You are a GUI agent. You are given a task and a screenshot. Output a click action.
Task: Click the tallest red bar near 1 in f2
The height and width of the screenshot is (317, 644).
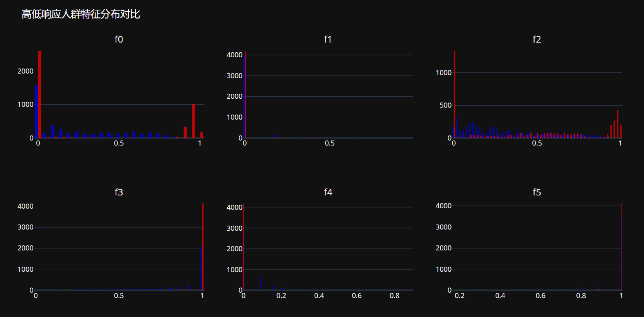click(x=618, y=124)
